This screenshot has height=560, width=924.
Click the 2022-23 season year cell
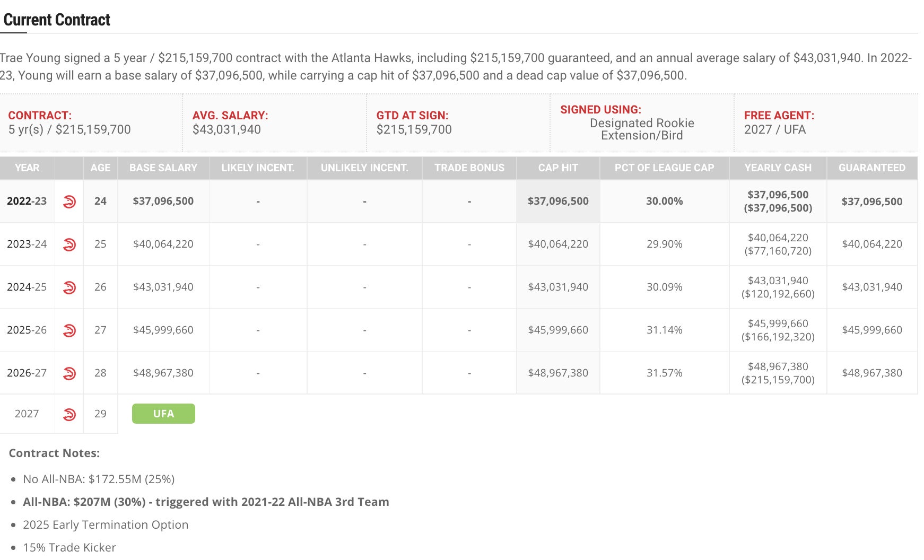coord(27,202)
